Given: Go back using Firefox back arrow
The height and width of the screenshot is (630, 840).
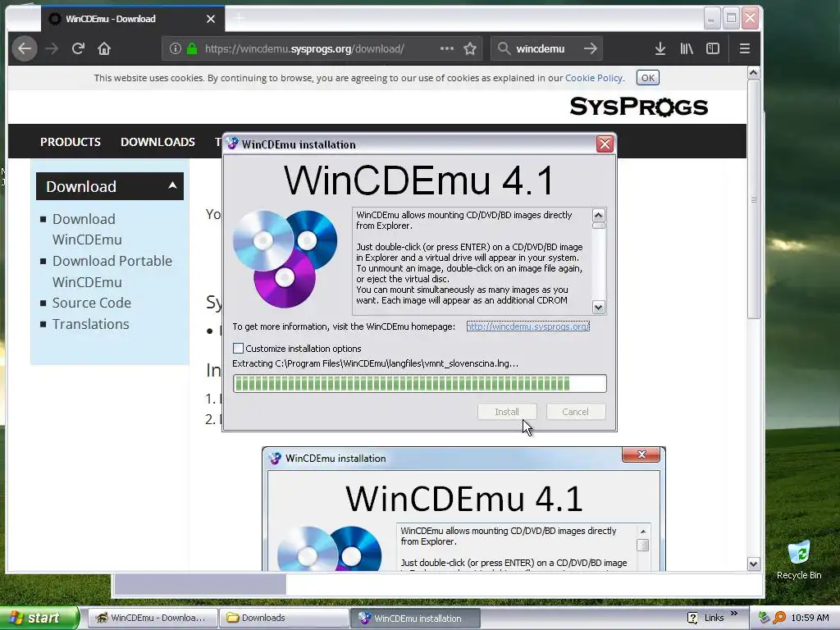Looking at the screenshot, I should click(x=25, y=48).
